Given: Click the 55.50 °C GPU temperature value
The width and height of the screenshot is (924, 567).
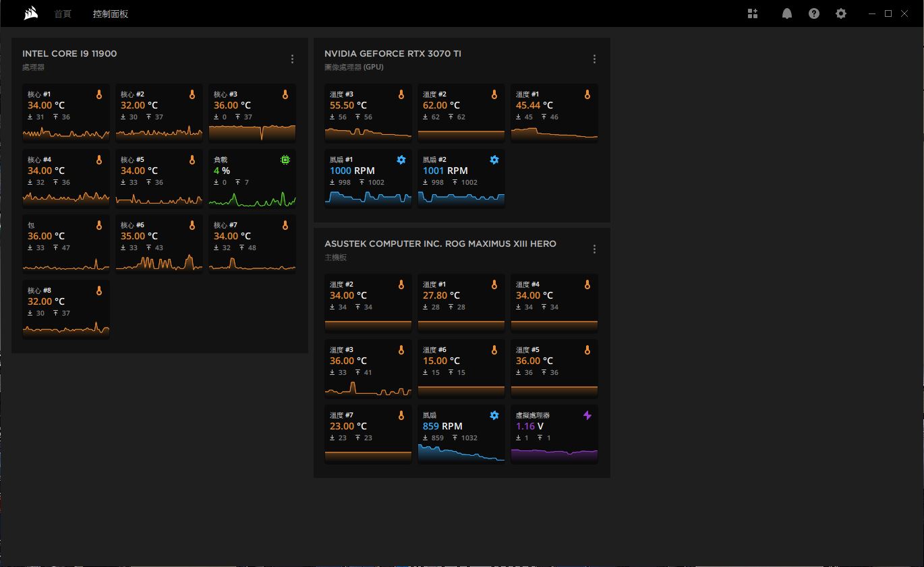Looking at the screenshot, I should point(348,105).
